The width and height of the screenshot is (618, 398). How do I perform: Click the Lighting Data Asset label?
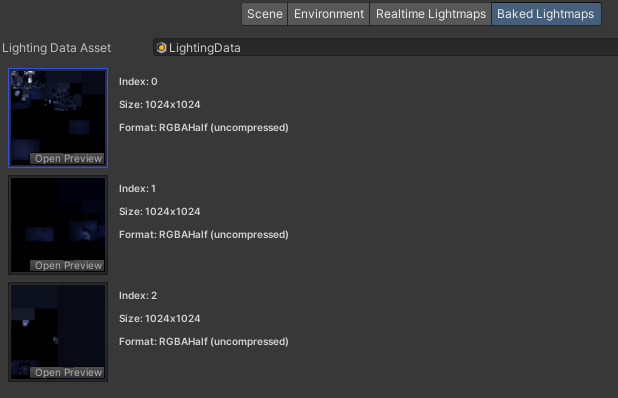point(56,48)
